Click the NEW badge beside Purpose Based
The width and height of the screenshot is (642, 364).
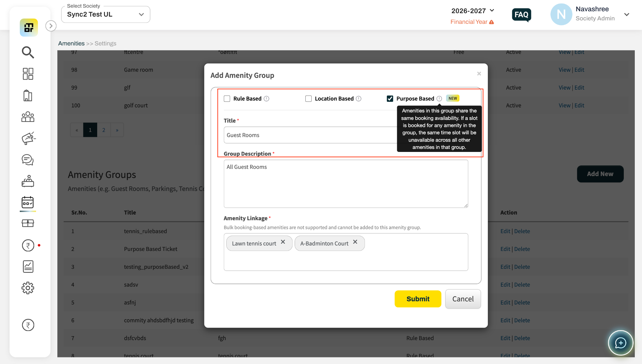click(x=453, y=98)
